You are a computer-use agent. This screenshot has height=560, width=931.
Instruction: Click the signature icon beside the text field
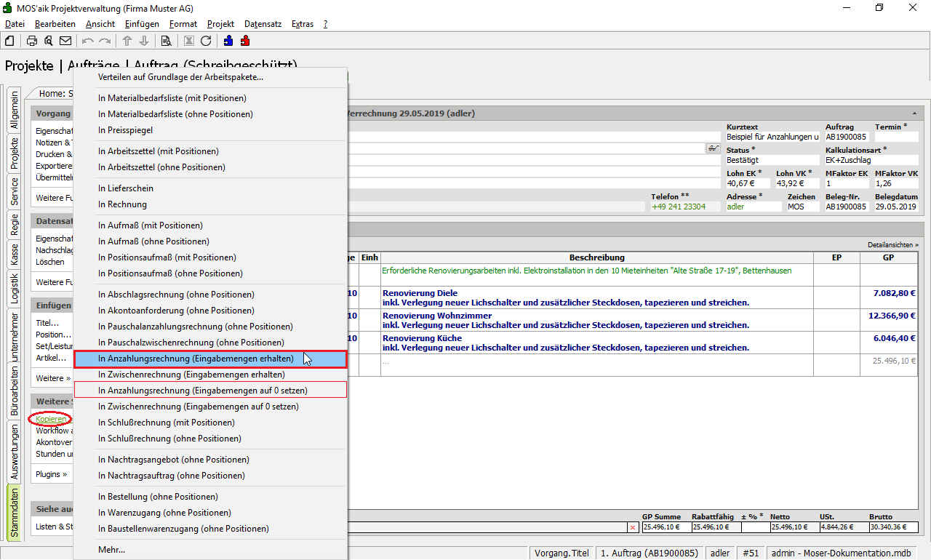click(x=713, y=148)
